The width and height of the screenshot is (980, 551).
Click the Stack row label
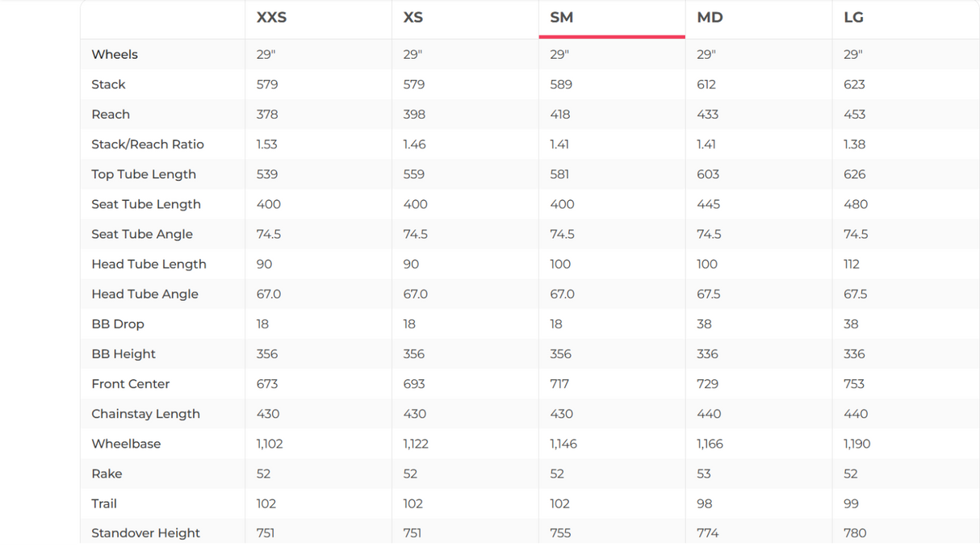point(108,85)
